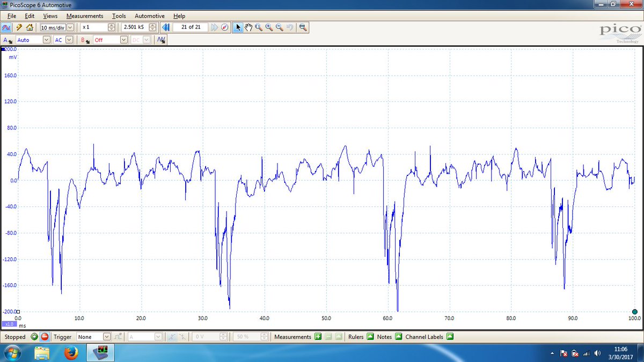
Task: Show the Rulers legend green icon
Action: 369,337
